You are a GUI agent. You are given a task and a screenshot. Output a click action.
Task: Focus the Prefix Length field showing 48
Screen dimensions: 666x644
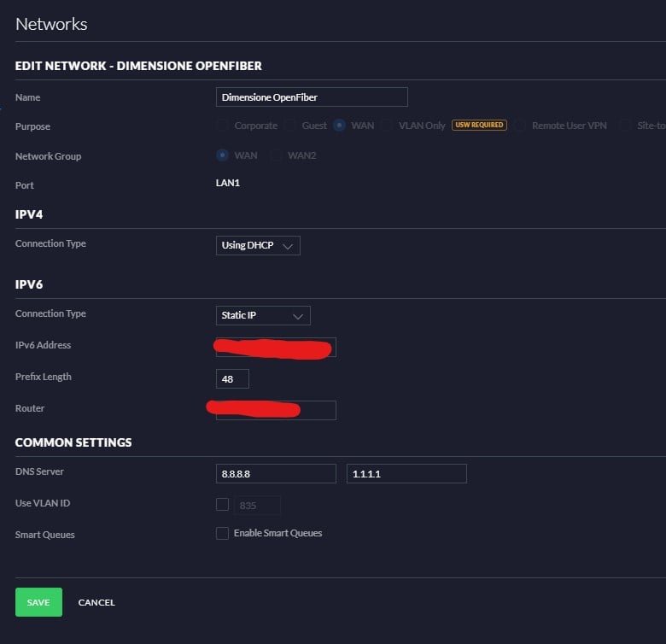tap(232, 378)
